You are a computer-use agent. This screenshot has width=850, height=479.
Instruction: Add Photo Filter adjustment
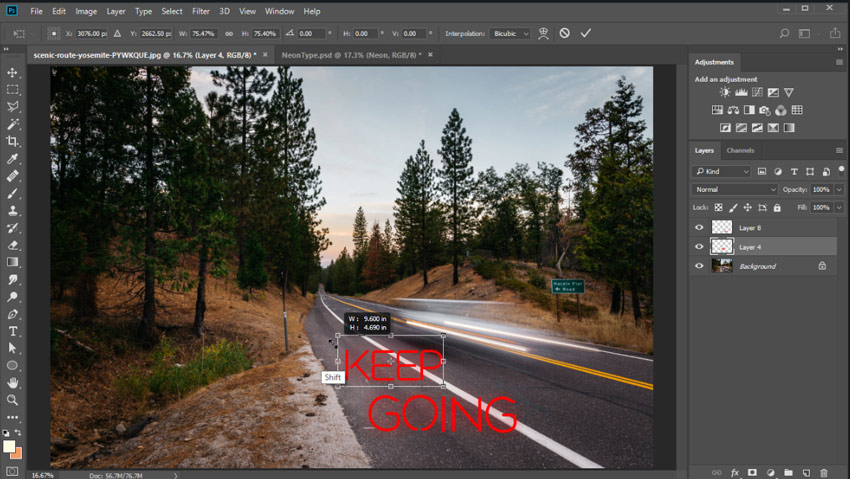[765, 111]
